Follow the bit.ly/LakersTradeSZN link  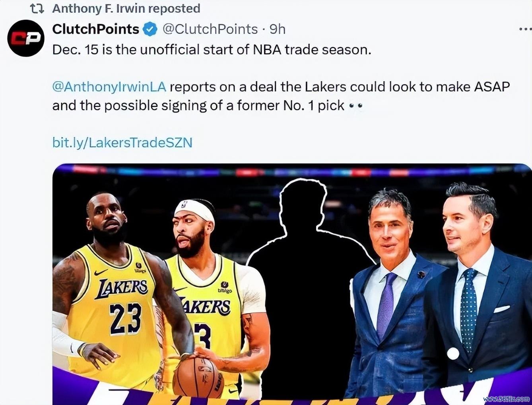tap(122, 142)
